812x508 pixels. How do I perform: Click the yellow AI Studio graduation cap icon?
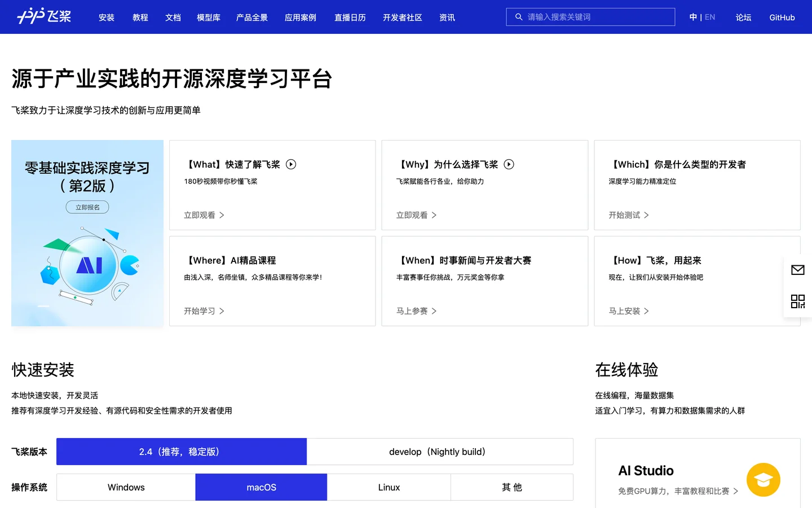(764, 480)
